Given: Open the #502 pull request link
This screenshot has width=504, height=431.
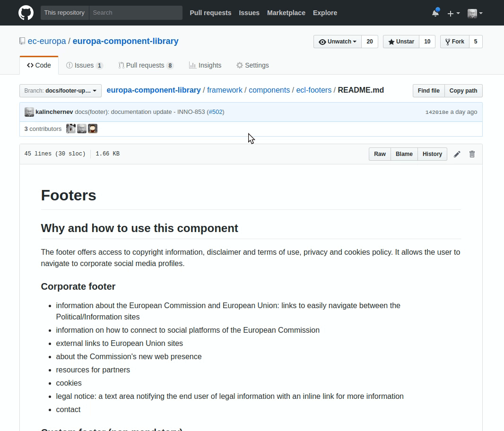Looking at the screenshot, I should (216, 112).
